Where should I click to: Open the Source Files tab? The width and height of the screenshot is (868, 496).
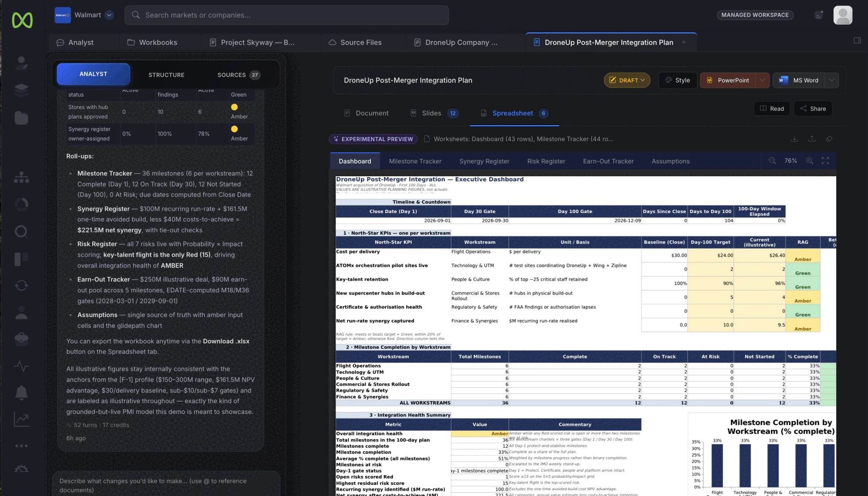355,43
